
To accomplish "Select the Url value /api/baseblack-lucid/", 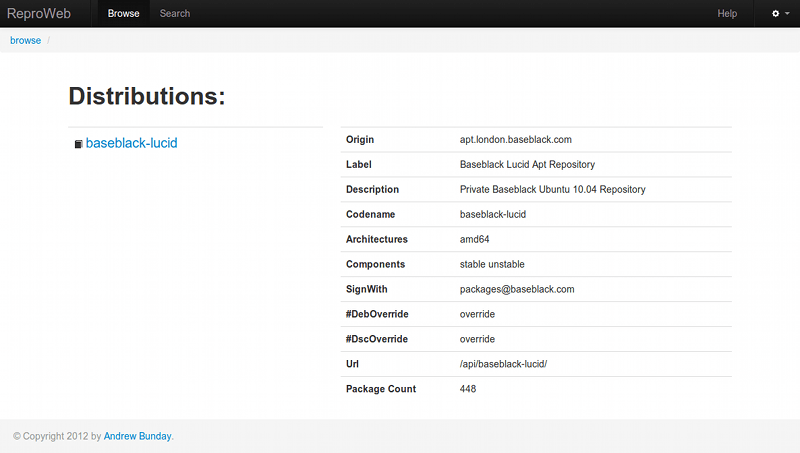I will click(503, 364).
